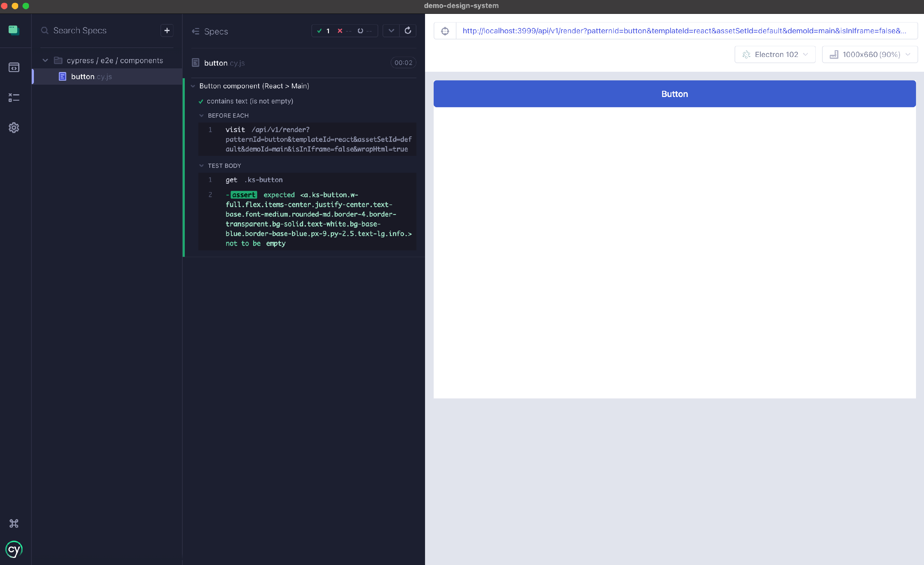Select button.cy.js in the spec list
The width and height of the screenshot is (924, 565).
91,76
